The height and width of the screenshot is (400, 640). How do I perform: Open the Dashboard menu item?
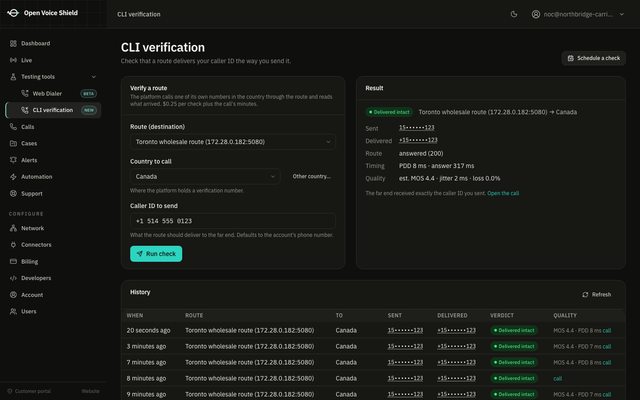click(53, 43)
